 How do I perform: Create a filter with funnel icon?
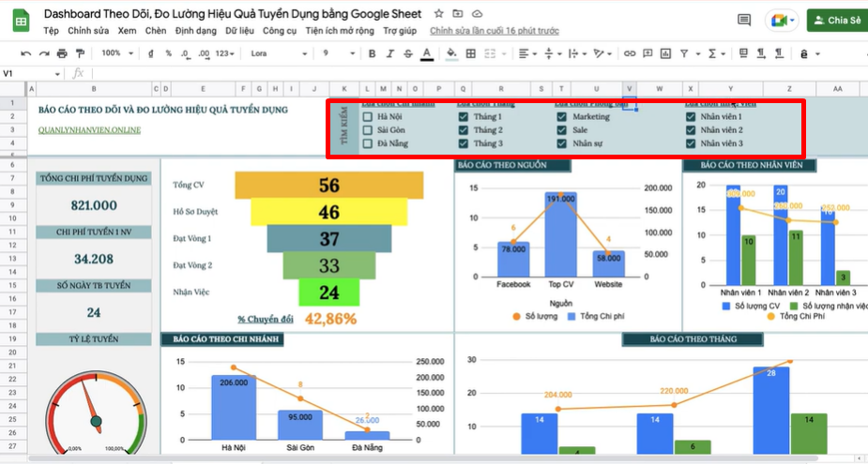pos(684,53)
